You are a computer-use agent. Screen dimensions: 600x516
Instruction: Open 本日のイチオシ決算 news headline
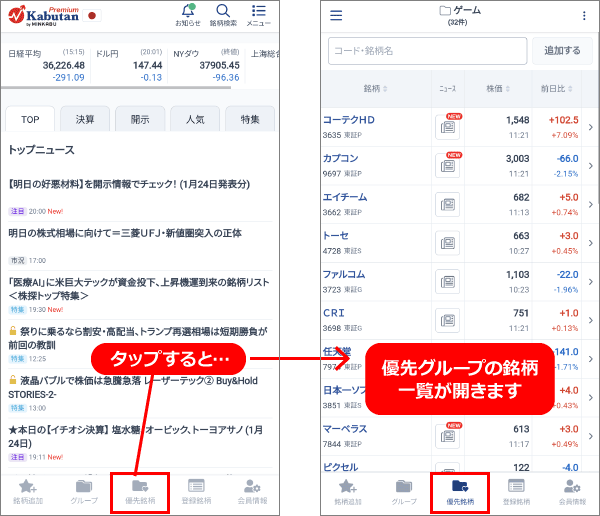(x=136, y=436)
